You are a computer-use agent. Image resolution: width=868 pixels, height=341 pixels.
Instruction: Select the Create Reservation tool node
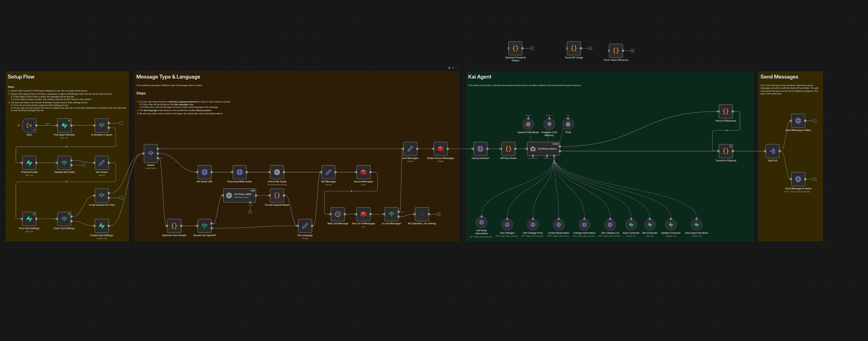click(558, 225)
